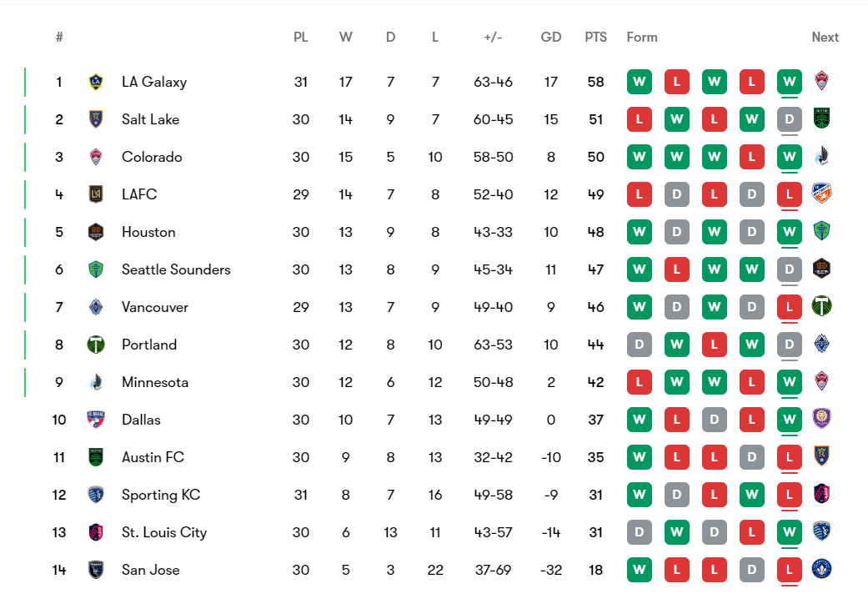
Task: Click underlined D form badge in Portland row
Action: point(789,345)
